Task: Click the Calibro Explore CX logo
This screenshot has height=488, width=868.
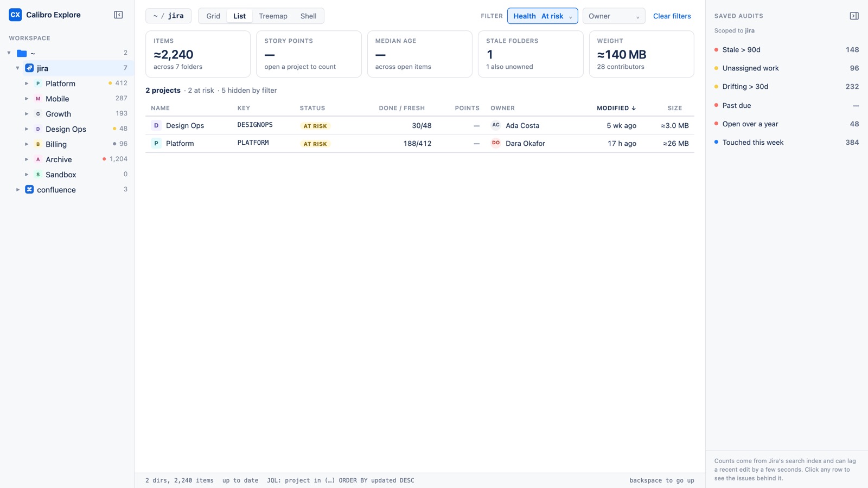Action: tap(15, 15)
